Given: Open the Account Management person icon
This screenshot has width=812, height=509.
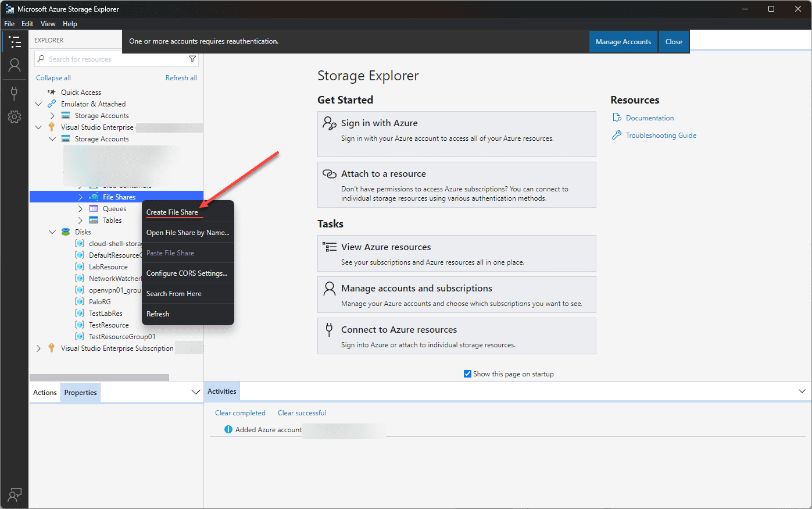Looking at the screenshot, I should 15,65.
